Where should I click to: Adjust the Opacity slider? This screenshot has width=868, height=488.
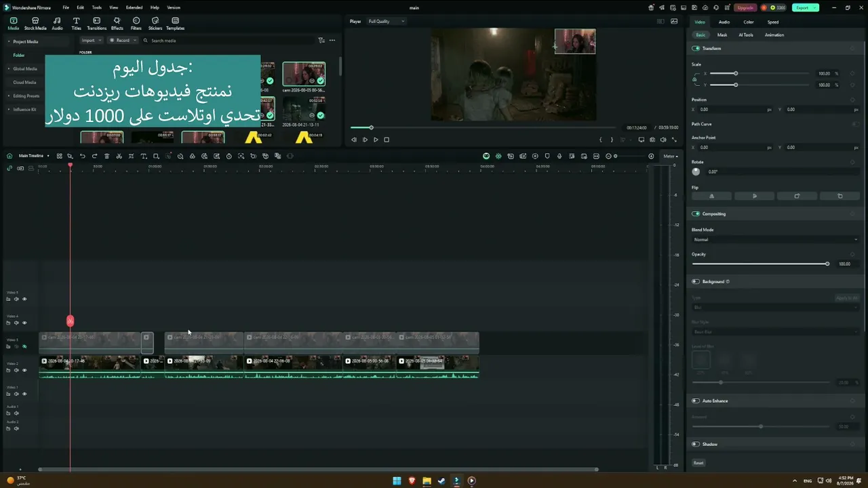click(759, 264)
